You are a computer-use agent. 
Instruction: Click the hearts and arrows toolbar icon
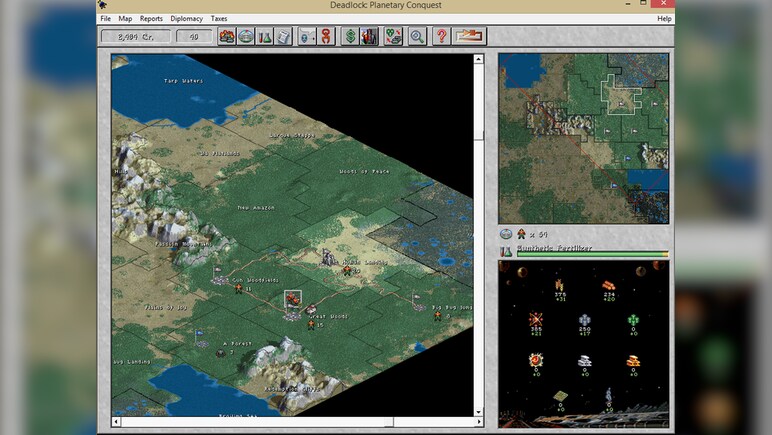[x=393, y=36]
